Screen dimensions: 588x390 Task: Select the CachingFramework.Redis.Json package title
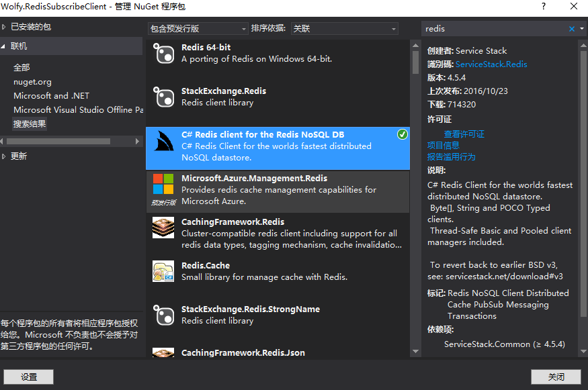coord(243,352)
